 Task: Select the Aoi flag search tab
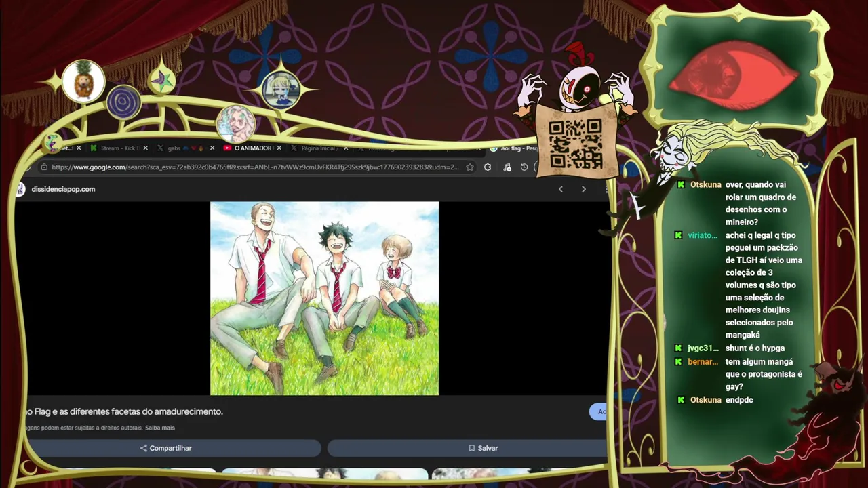[515, 148]
